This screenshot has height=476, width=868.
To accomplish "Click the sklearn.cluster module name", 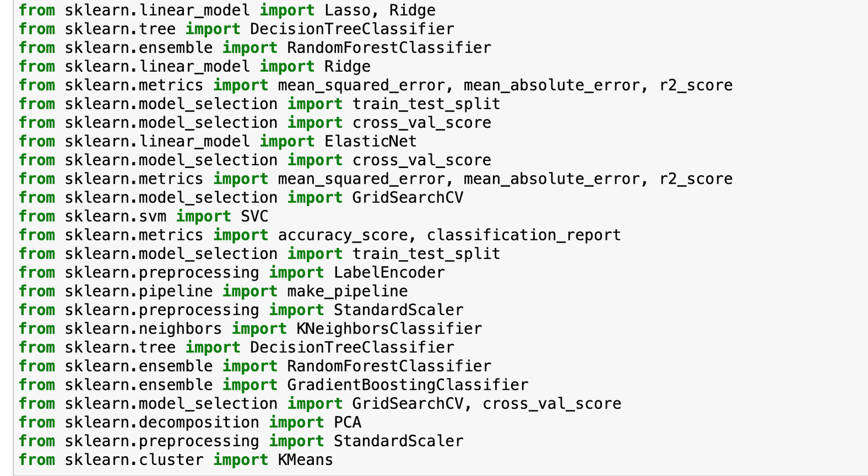I will pos(134,460).
